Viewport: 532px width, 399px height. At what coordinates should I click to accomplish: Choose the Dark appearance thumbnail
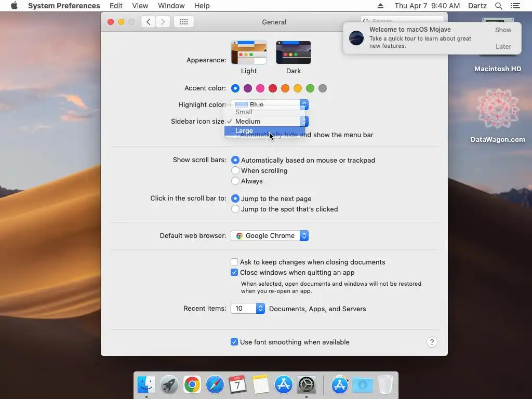pyautogui.click(x=294, y=52)
